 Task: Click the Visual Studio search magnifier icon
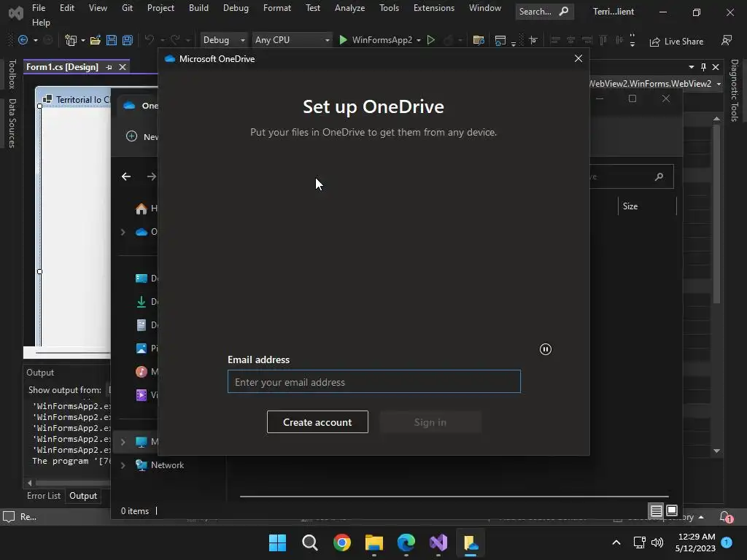coord(564,11)
